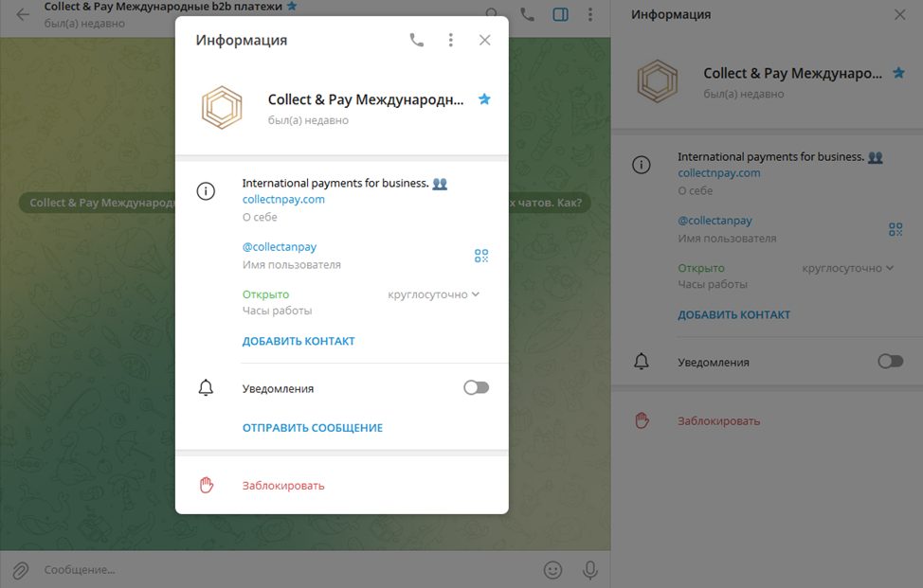Open avatar in right Информация panel

tap(658, 81)
